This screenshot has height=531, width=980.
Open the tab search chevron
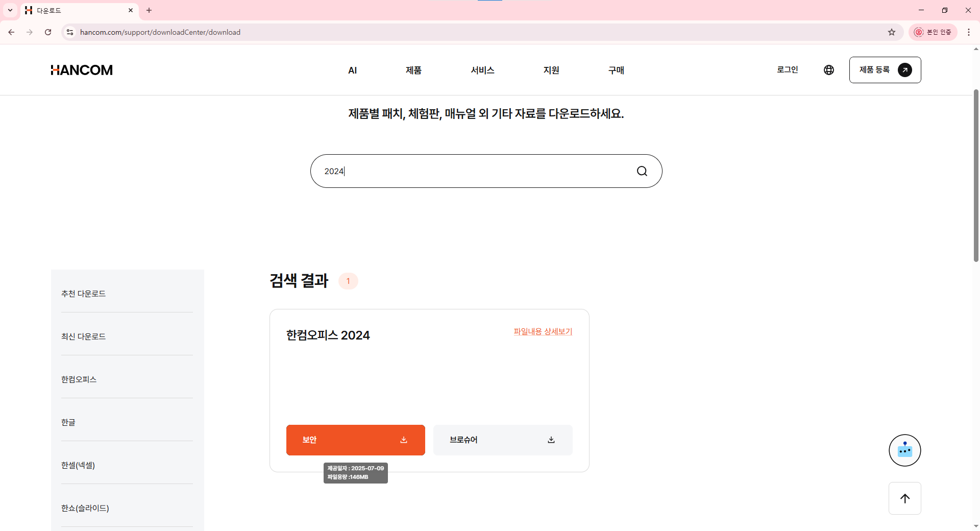click(10, 10)
